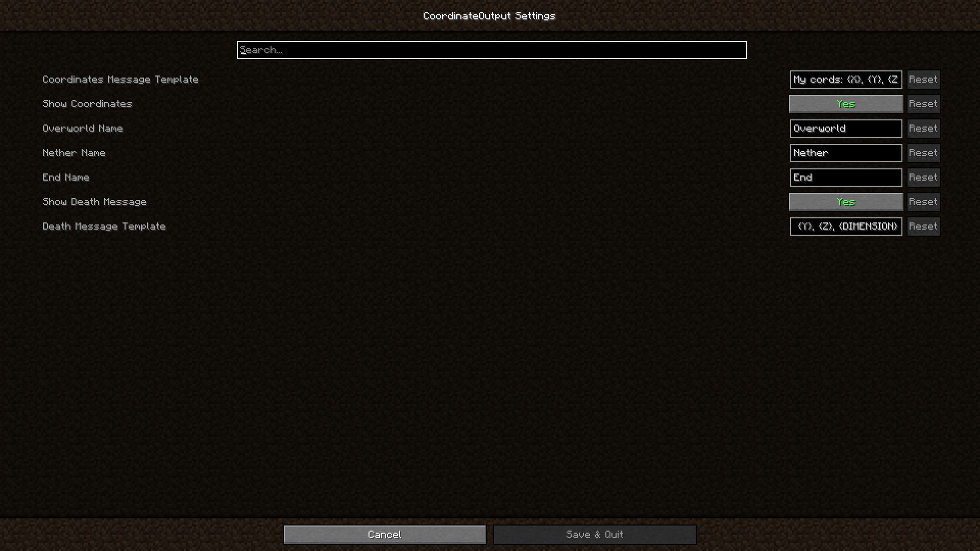Reset the Death Message Template icon
980x551 pixels.
pos(923,226)
